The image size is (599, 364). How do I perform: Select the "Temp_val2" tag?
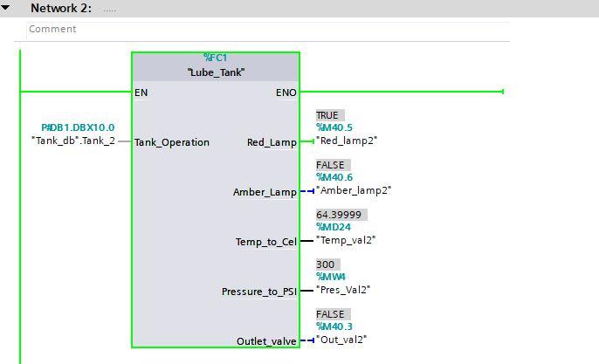click(x=346, y=240)
